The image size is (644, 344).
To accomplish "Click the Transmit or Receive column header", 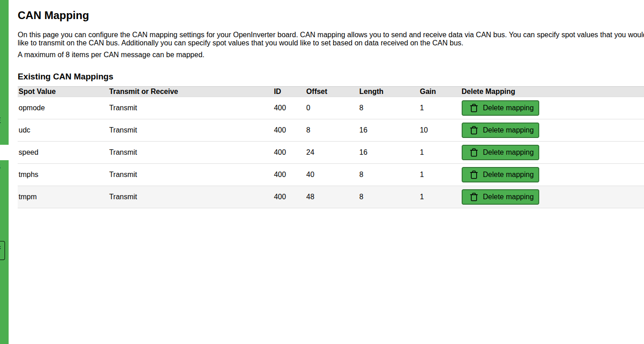I will click(x=143, y=92).
